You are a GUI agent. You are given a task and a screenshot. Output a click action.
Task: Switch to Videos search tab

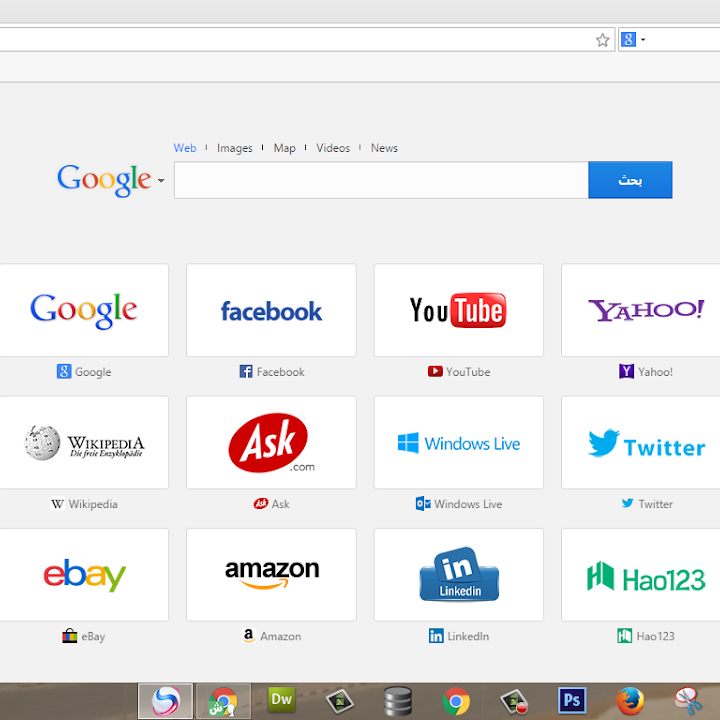333,148
